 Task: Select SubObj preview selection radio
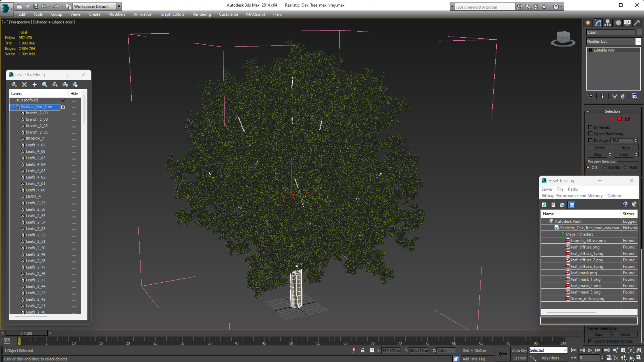(604, 167)
